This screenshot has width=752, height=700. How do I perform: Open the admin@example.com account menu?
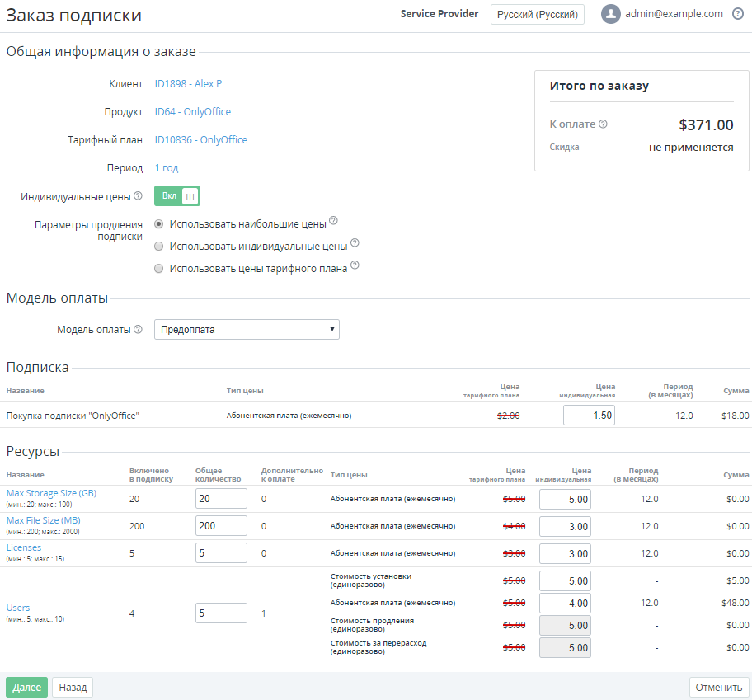tap(674, 14)
